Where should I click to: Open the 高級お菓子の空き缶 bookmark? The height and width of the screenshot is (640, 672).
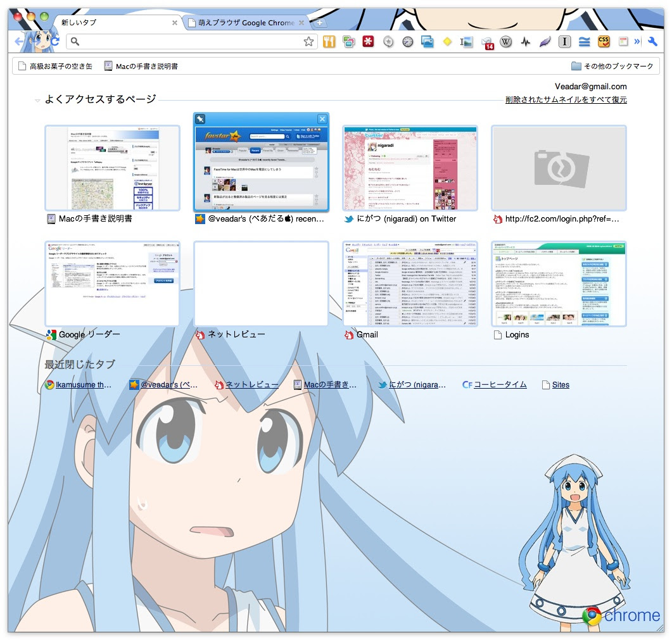point(55,66)
